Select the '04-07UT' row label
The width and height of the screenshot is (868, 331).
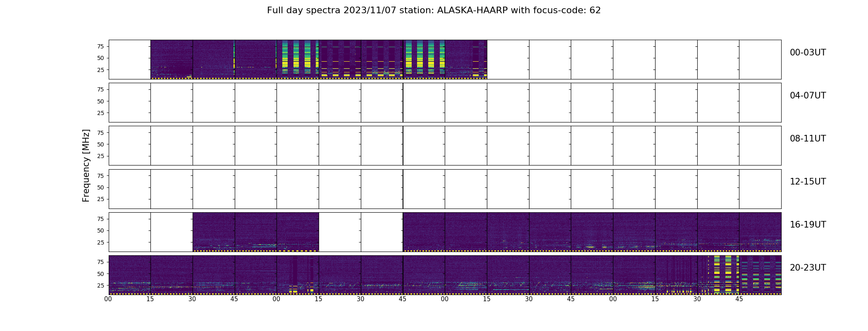(808, 96)
